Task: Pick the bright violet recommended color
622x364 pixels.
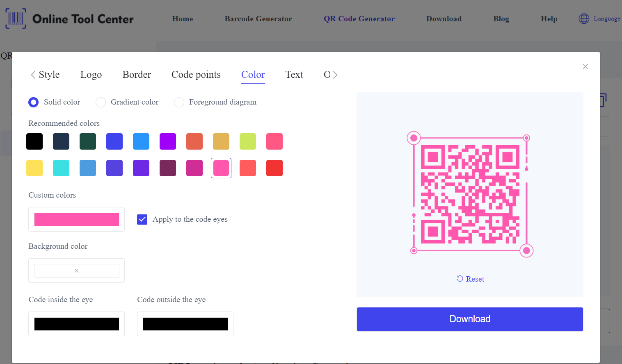Action: tap(168, 141)
